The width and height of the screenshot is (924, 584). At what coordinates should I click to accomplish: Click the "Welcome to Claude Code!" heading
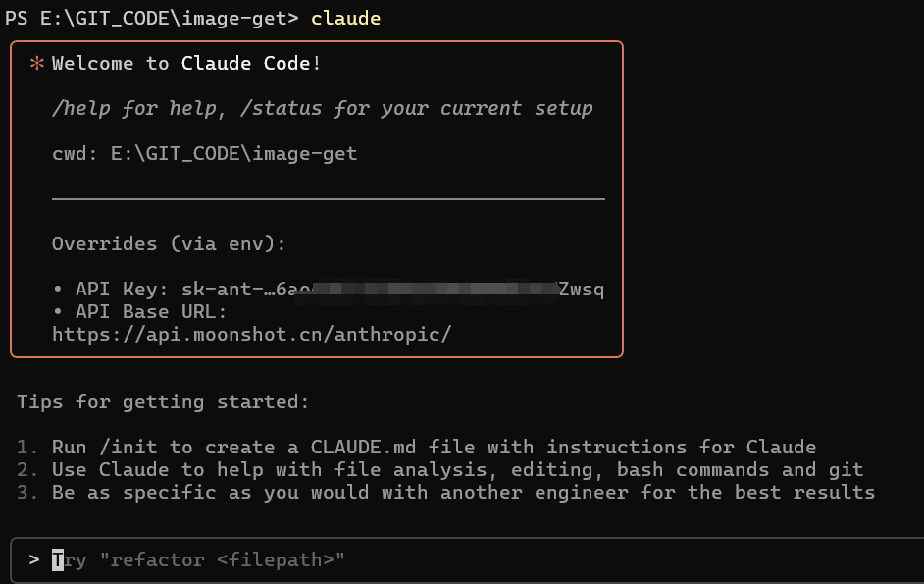pos(186,64)
